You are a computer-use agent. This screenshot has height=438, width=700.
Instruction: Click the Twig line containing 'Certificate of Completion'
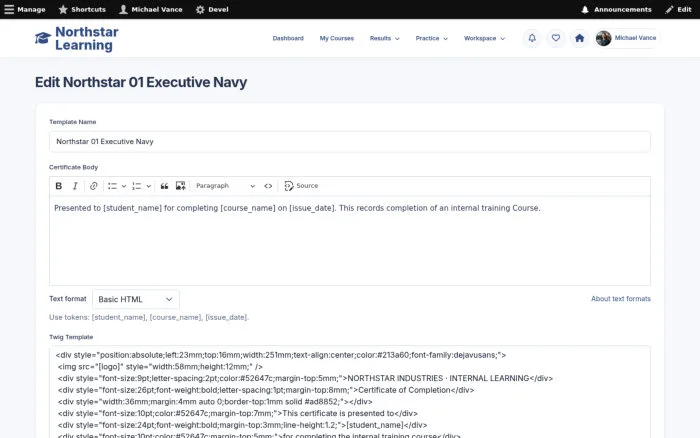[x=266, y=390]
